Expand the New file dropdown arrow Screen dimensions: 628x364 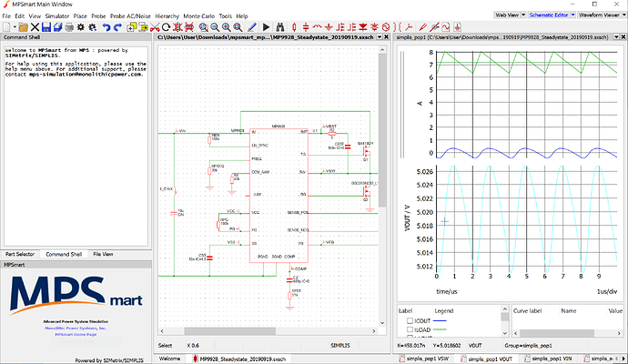click(15, 26)
